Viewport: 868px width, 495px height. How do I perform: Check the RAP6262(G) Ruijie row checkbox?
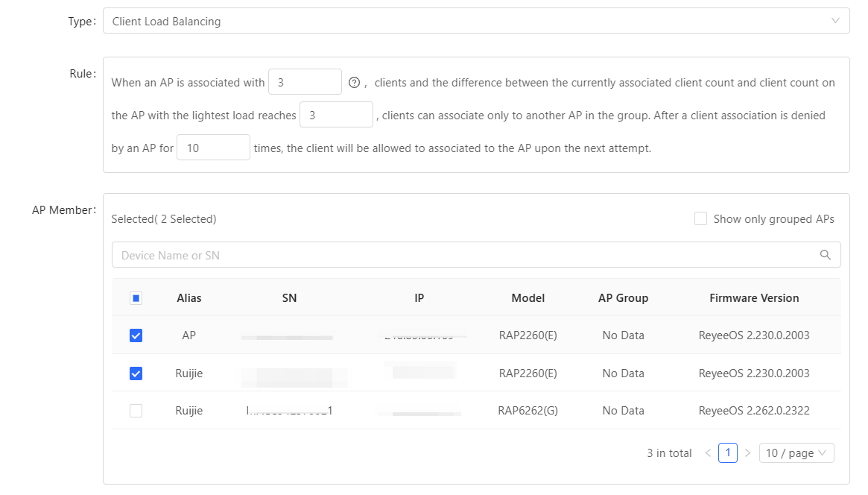[136, 411]
